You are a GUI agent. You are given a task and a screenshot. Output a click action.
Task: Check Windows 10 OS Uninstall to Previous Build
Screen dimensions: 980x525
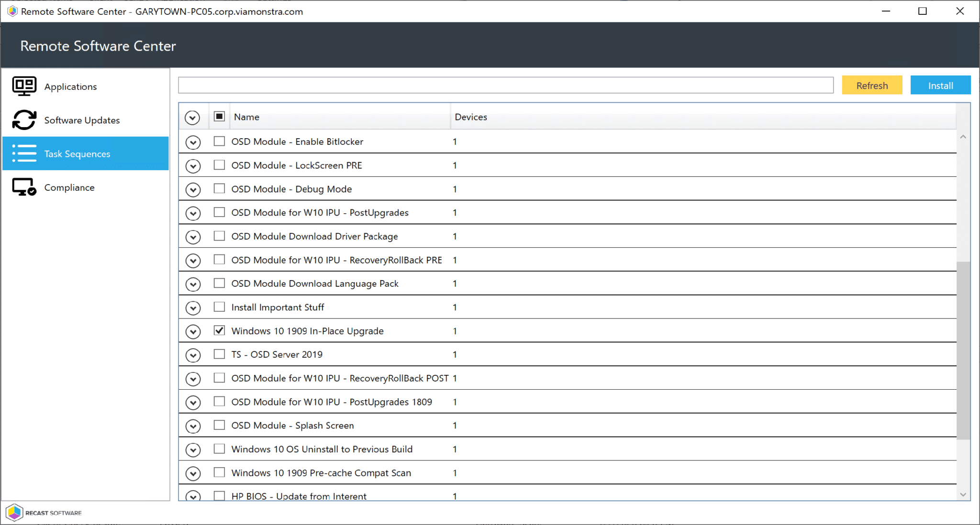pyautogui.click(x=219, y=449)
